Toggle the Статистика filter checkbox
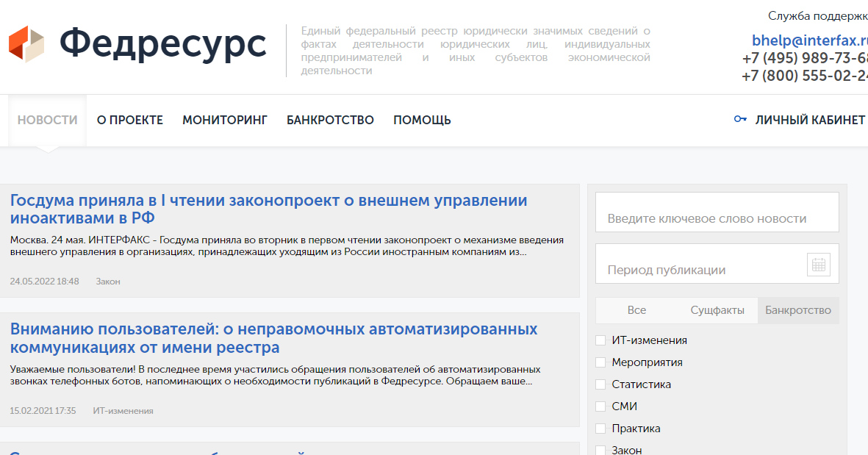This screenshot has width=868, height=455. (x=600, y=384)
